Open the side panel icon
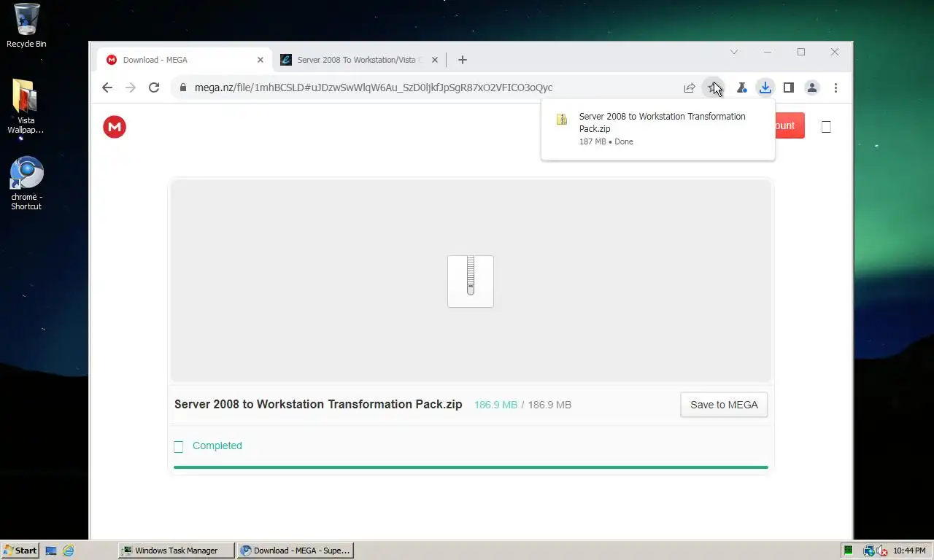This screenshot has height=560, width=934. coord(788,87)
